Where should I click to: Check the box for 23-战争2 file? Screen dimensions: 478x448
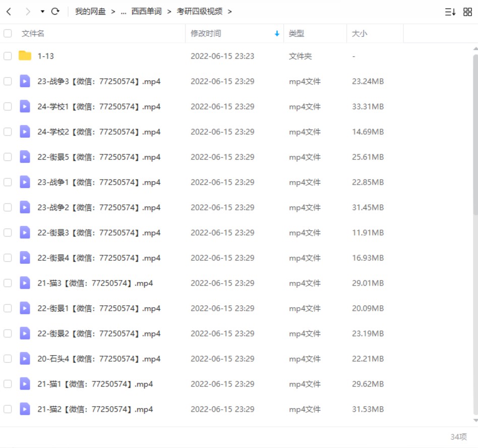pos(8,207)
